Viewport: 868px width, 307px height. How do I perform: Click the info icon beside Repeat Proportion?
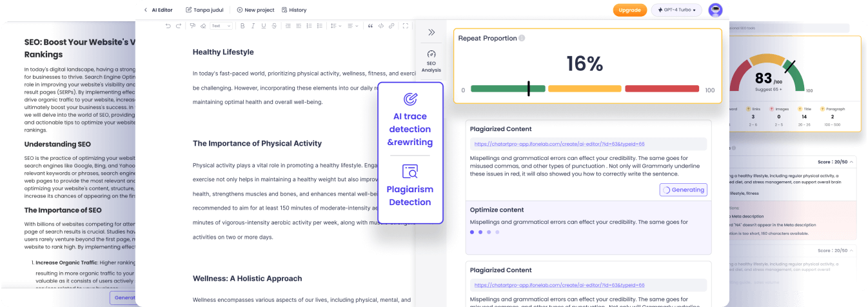tap(522, 38)
